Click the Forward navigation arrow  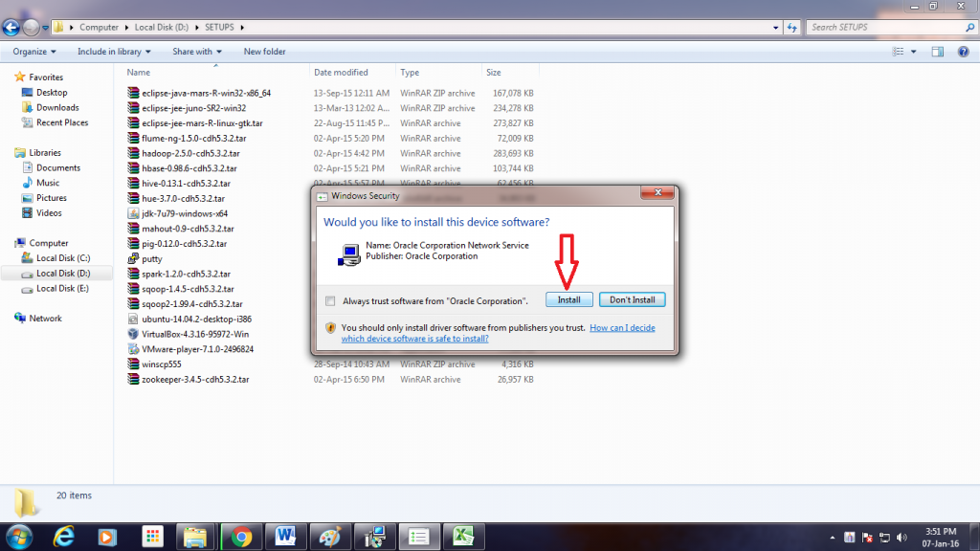pyautogui.click(x=31, y=28)
